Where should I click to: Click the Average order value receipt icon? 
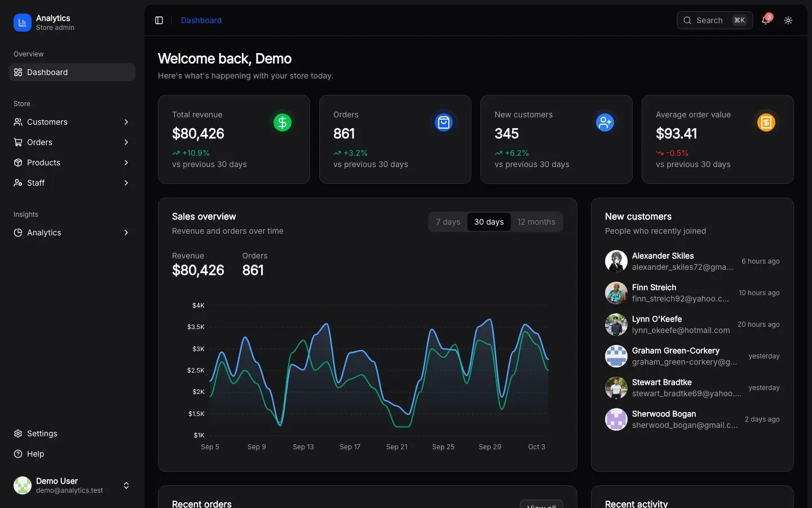click(x=766, y=122)
